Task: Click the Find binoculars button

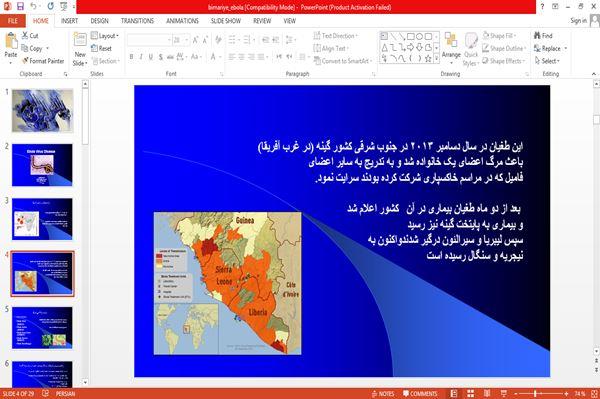Action: [543, 36]
